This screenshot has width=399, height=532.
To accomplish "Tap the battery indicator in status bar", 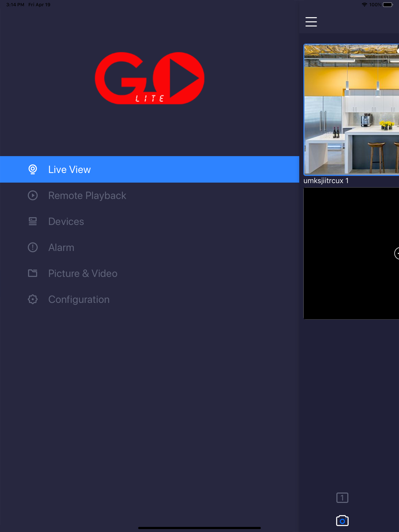I will click(388, 4).
